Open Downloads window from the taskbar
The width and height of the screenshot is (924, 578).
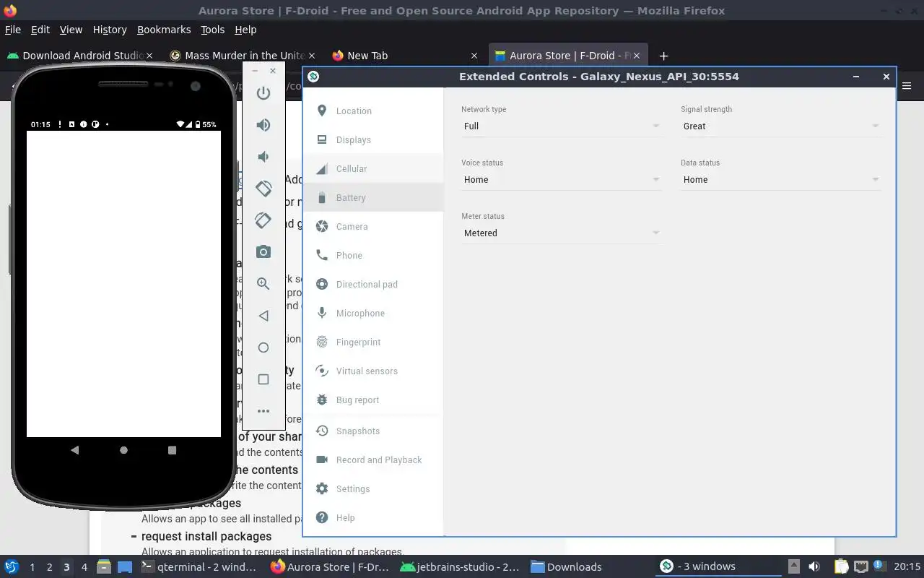point(567,567)
